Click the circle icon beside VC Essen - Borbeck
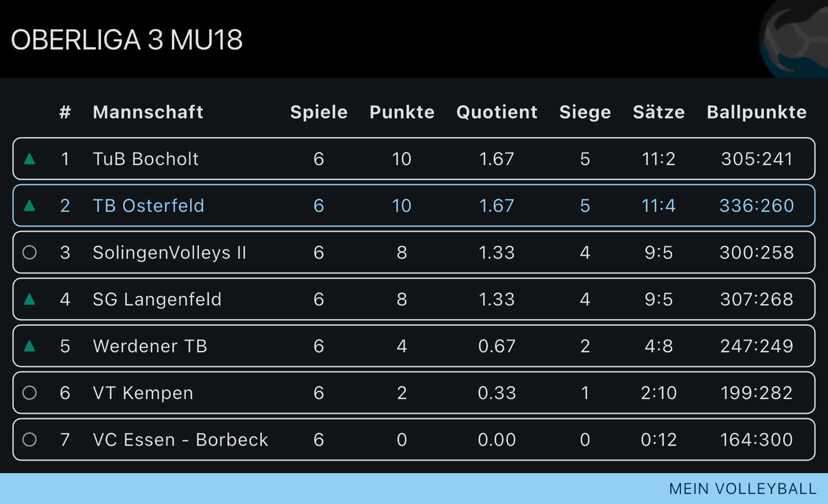828x504 pixels. (x=28, y=439)
